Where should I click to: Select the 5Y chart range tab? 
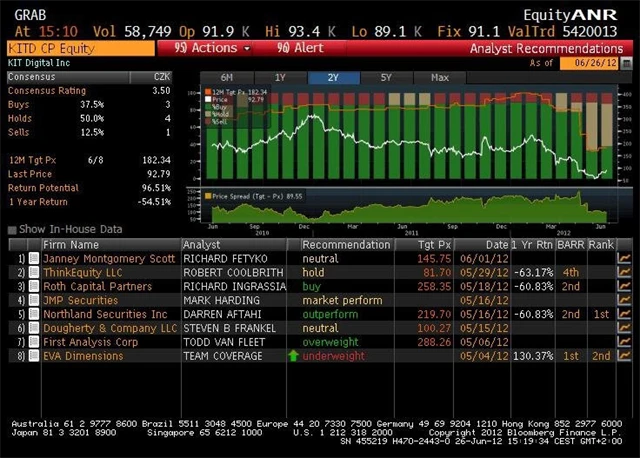pyautogui.click(x=386, y=77)
